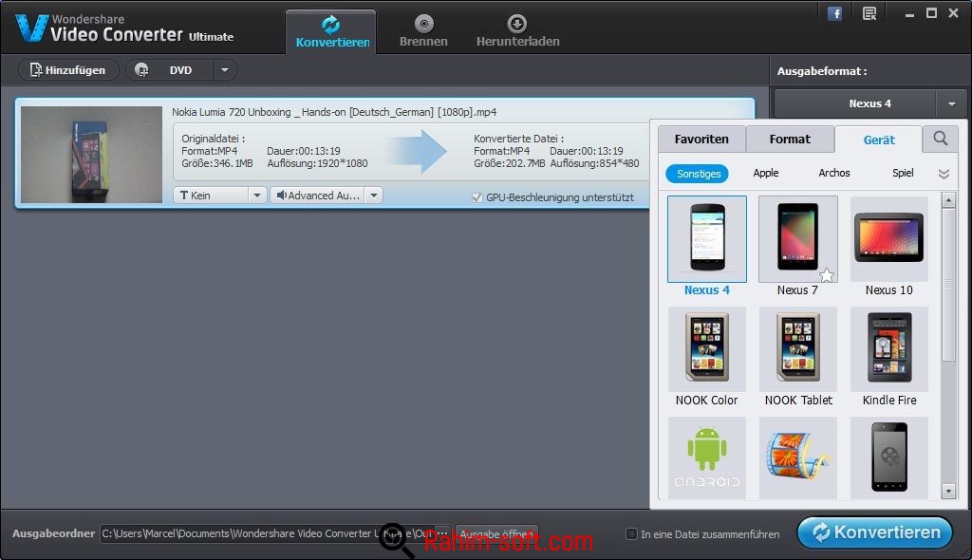
Task: Click the Ausgabe öffnen button
Action: (x=495, y=533)
